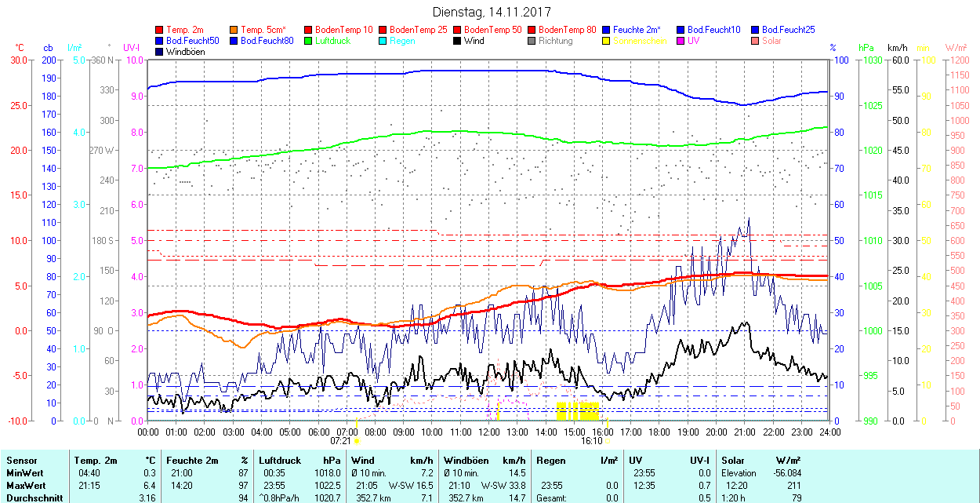Click the 12:00 label on time axis

[488, 432]
